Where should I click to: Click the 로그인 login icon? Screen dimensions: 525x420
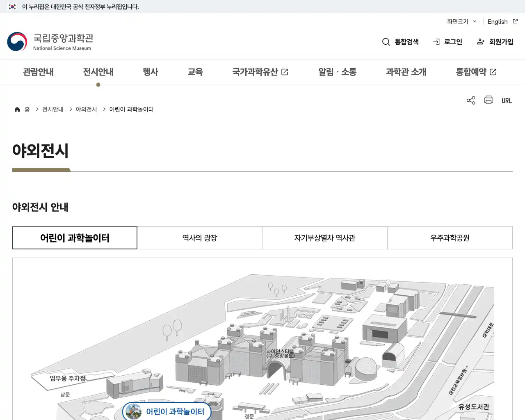436,41
